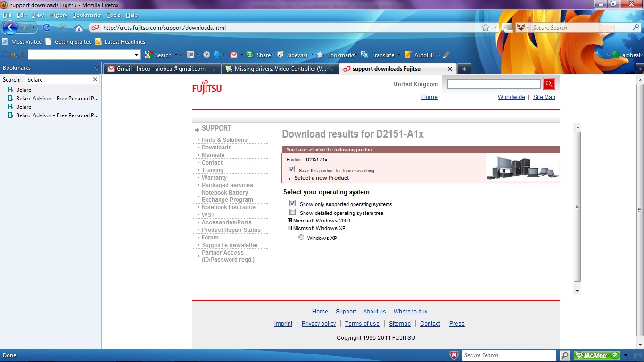Go back with the browser Back arrow
This screenshot has width=644, height=362.
(x=10, y=27)
